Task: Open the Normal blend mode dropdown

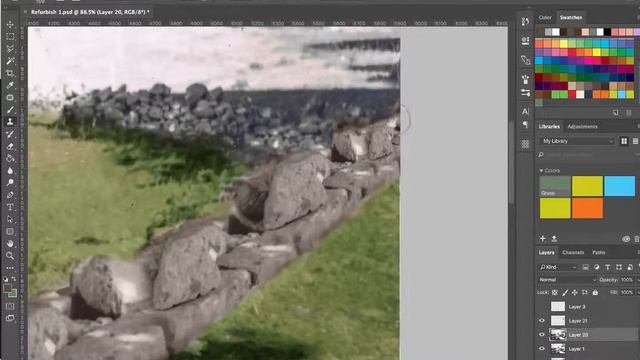Action: point(567,280)
